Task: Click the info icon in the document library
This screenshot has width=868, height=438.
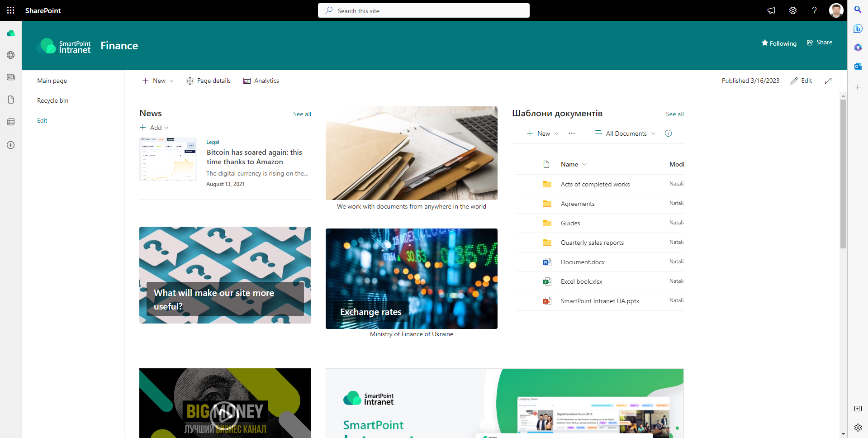Action: pos(669,133)
